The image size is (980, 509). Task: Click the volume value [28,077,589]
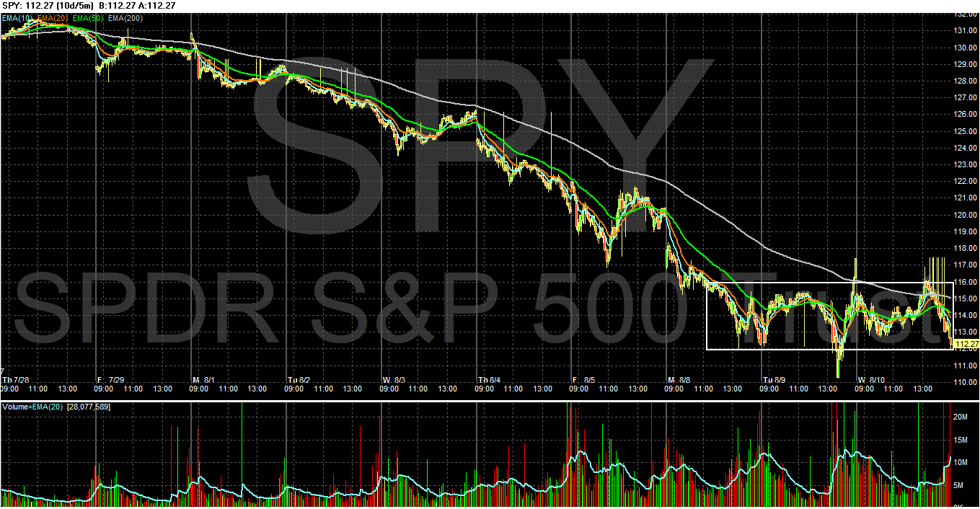pyautogui.click(x=88, y=407)
